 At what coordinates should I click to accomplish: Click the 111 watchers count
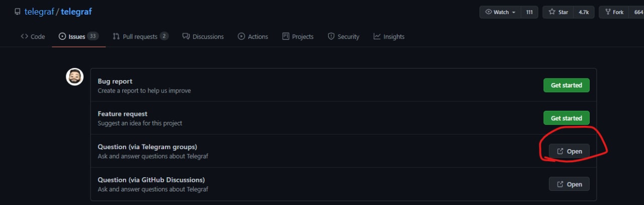point(529,12)
